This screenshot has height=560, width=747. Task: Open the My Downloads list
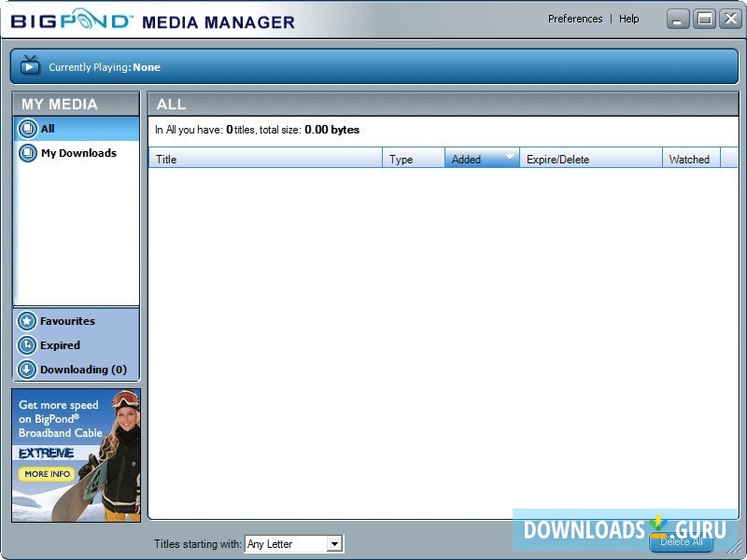click(x=78, y=153)
